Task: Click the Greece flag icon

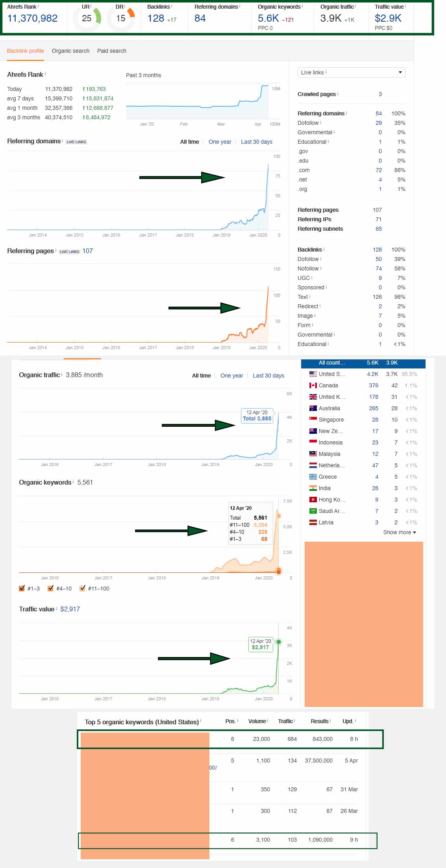Action: click(313, 477)
